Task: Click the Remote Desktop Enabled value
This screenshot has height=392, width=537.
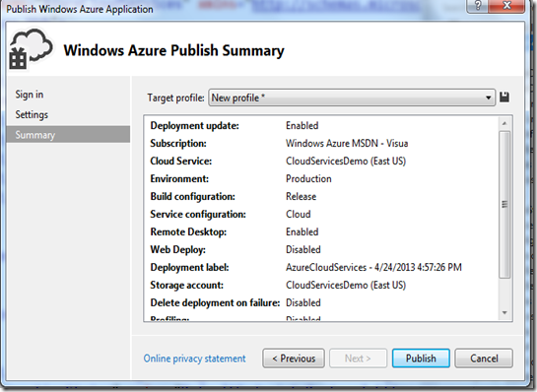Action: [302, 231]
